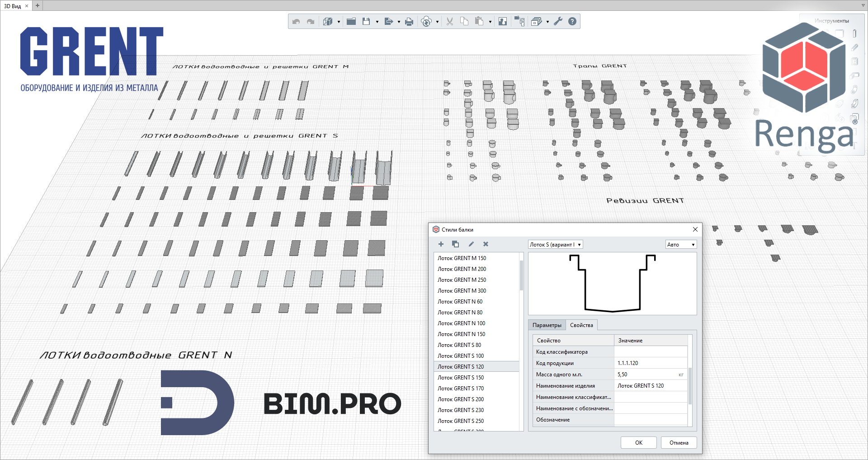Open the project explorer tree icon
Screen dimensions: 868x460
point(519,21)
